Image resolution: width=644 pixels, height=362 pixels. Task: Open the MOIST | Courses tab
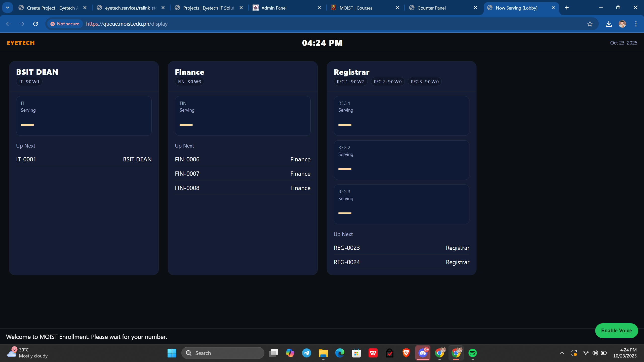(355, 8)
